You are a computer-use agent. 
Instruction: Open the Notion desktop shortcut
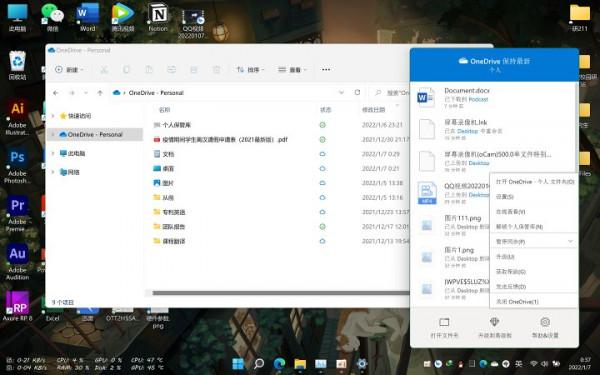pyautogui.click(x=158, y=17)
